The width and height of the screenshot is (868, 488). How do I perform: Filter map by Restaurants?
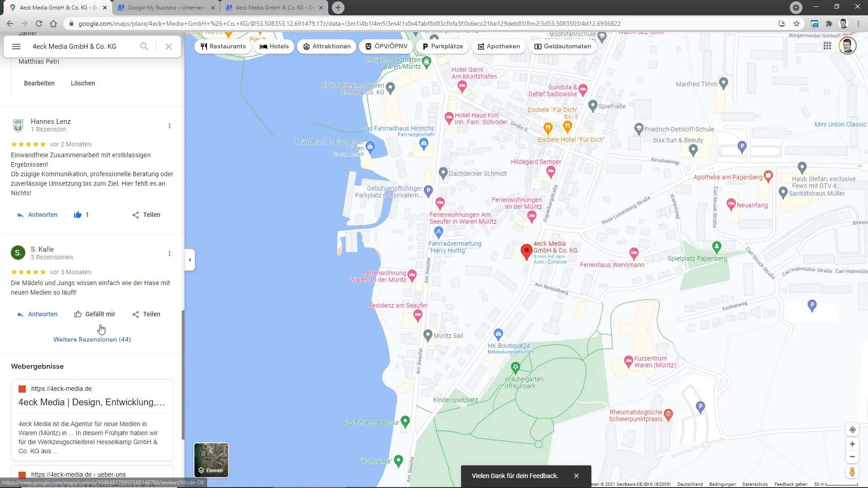[223, 47]
